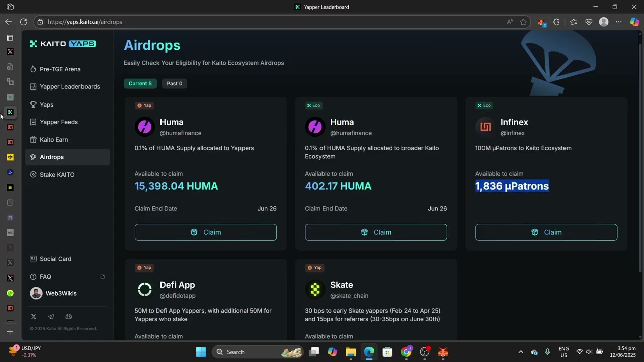644x362 pixels.
Task: Open Kaito's Telegram link in the footer
Action: pos(51,317)
